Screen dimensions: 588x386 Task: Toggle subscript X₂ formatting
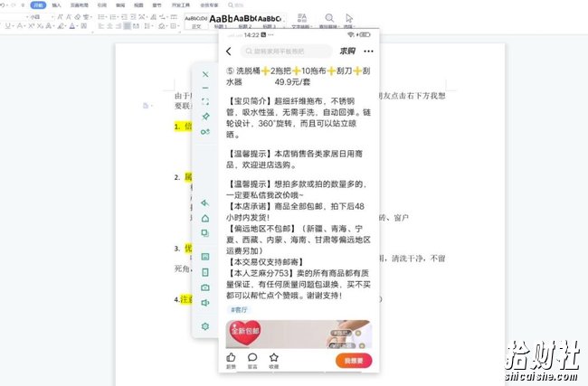[x=40, y=26]
